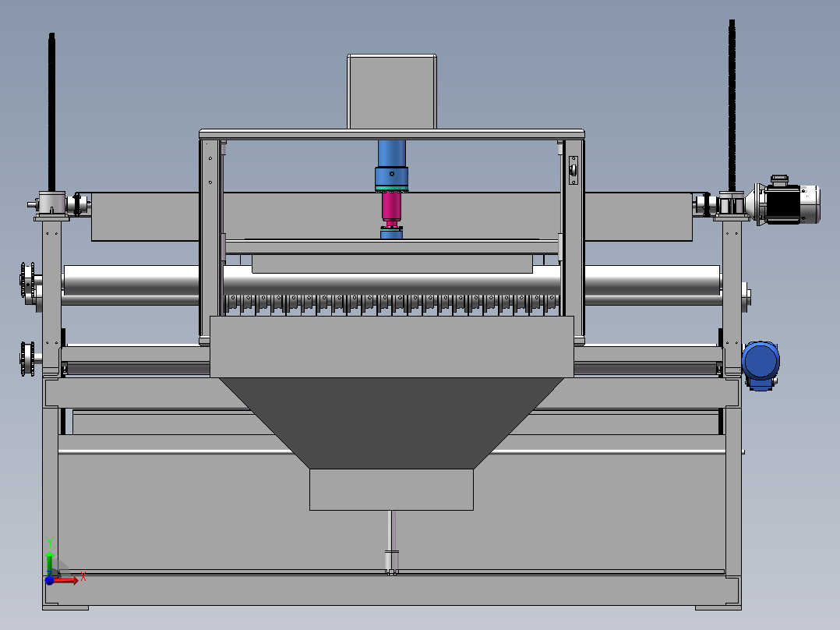Click the large front panel of the base frame
840x630 pixels.
[392, 513]
